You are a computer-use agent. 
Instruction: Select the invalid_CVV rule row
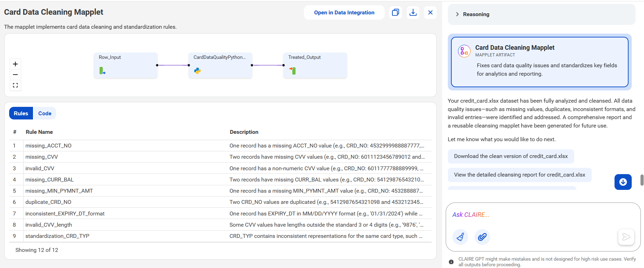220,169
